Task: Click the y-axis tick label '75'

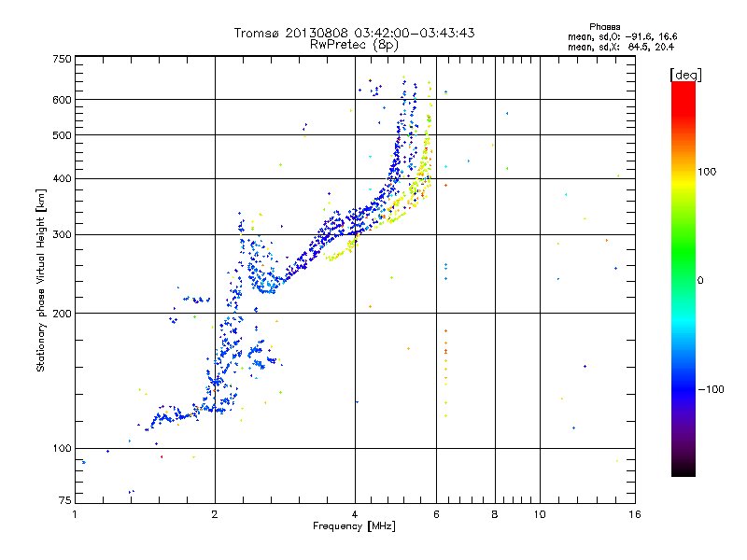Action: [x=65, y=500]
